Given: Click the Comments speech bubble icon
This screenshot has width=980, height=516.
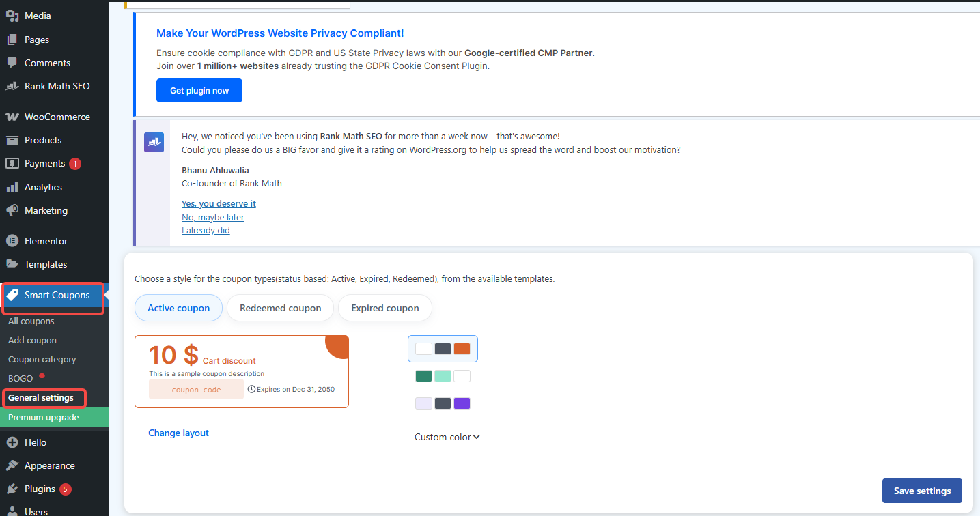Looking at the screenshot, I should click(12, 63).
